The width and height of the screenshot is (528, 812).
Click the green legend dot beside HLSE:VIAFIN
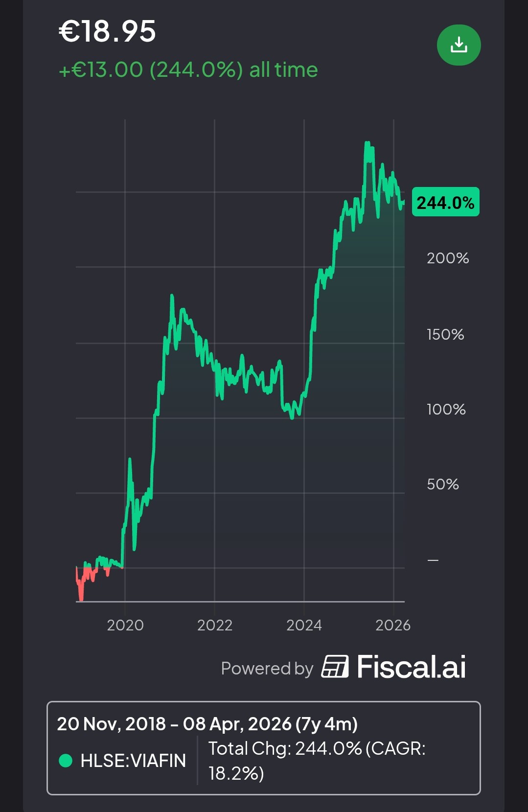pyautogui.click(x=66, y=761)
